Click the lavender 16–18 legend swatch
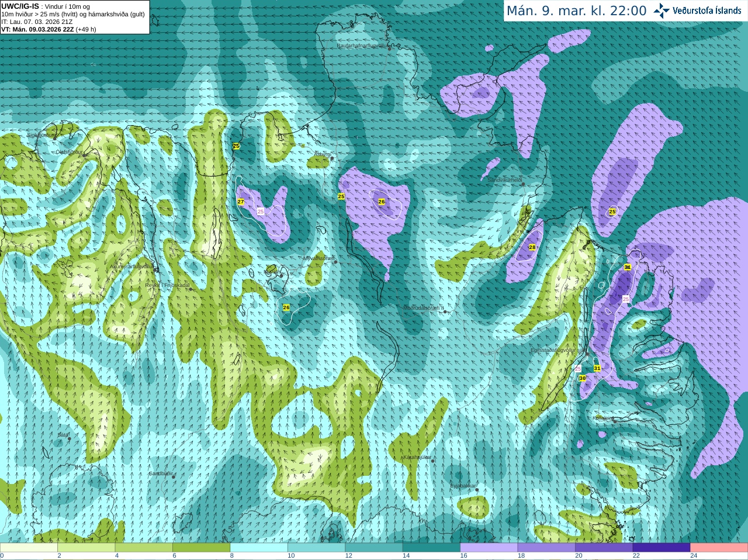The width and height of the screenshot is (748, 560). click(489, 548)
